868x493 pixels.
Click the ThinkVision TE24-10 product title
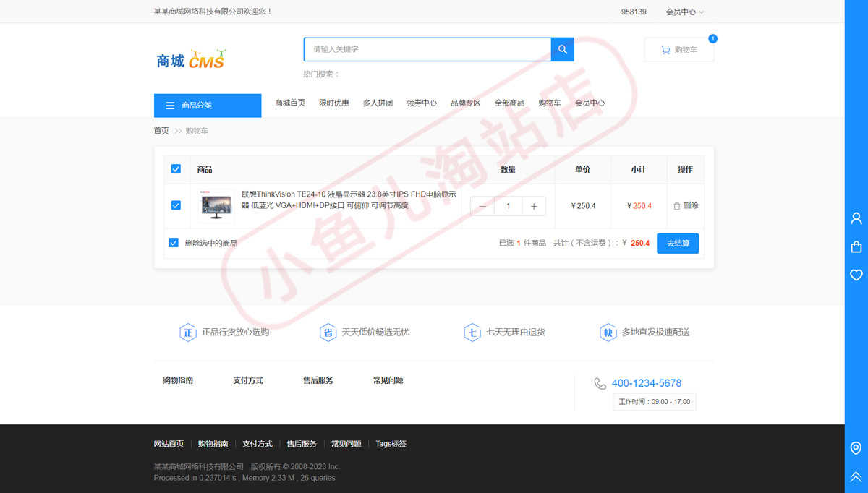tap(349, 200)
